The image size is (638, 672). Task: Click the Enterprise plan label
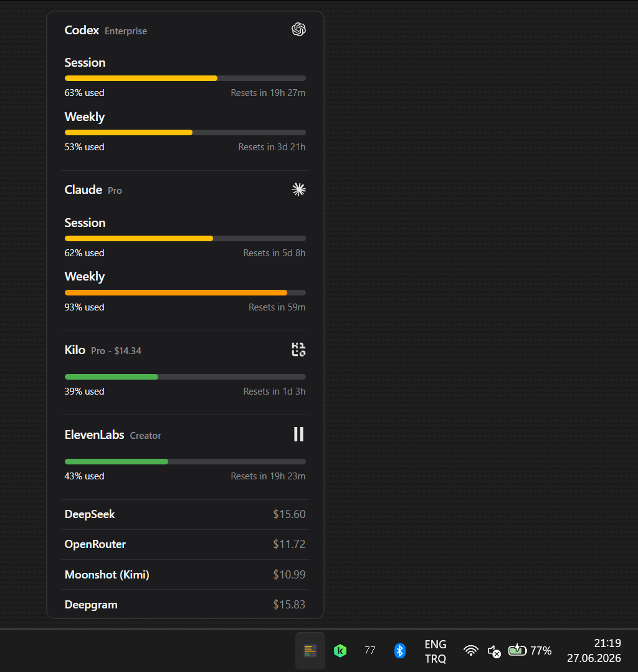(x=125, y=31)
